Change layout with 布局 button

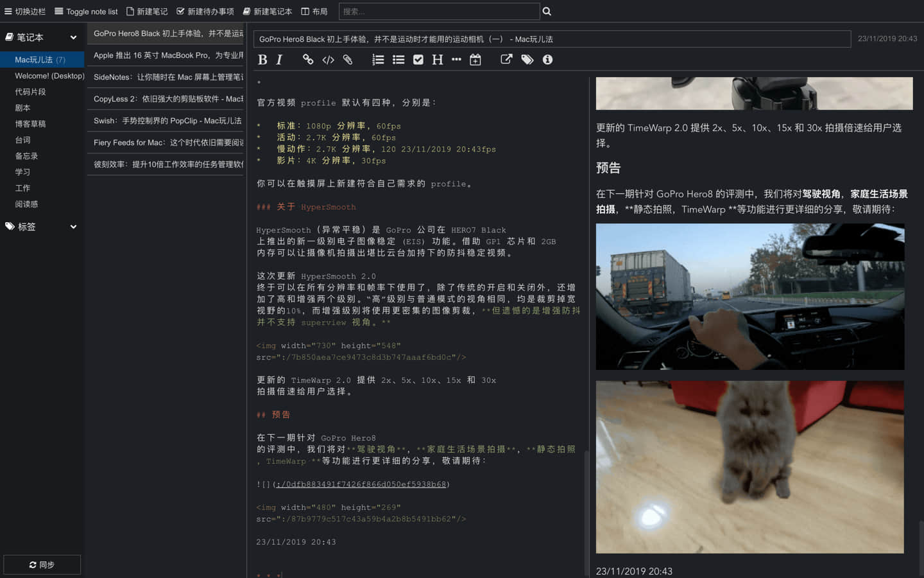(314, 12)
